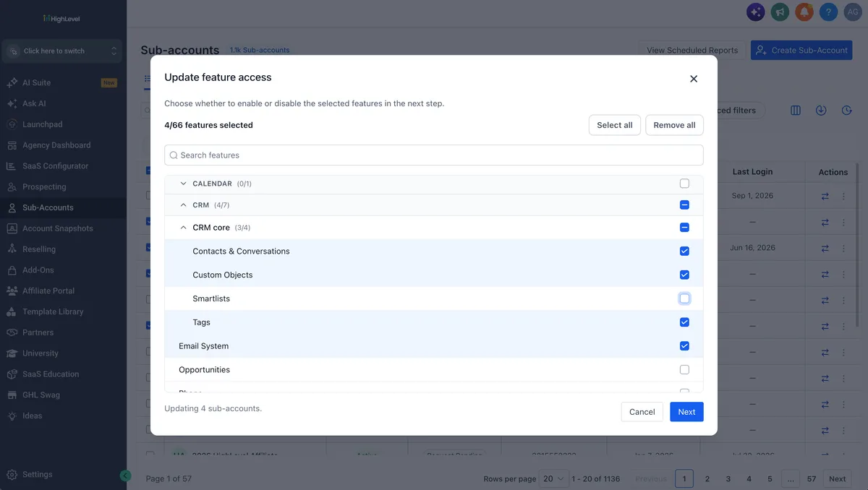Open the Rows per page dropdown
The height and width of the screenshot is (490, 868).
click(x=555, y=478)
